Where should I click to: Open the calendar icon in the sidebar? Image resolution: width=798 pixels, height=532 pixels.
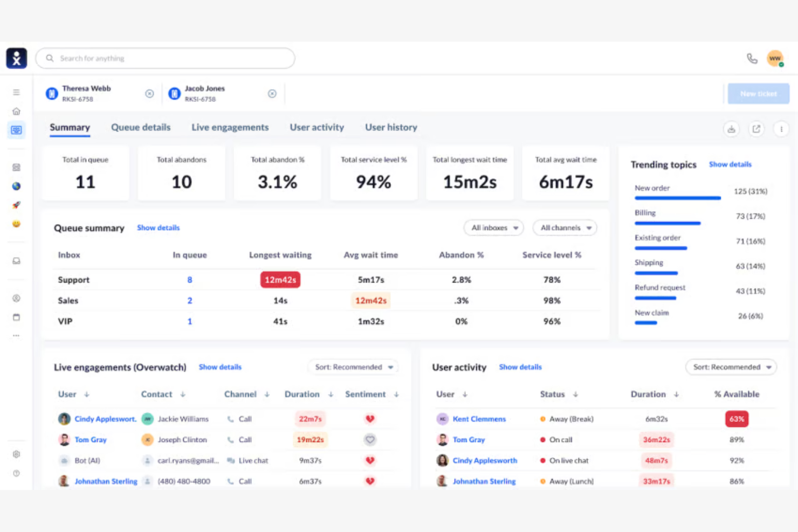pyautogui.click(x=16, y=317)
